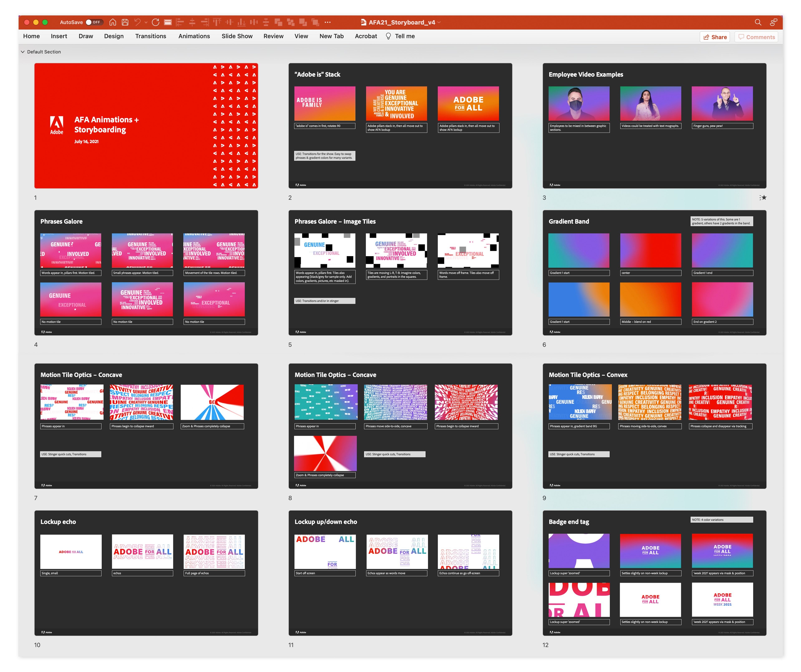This screenshot has height=672, width=801.
Task: Click the Tell me search field
Action: (x=405, y=36)
